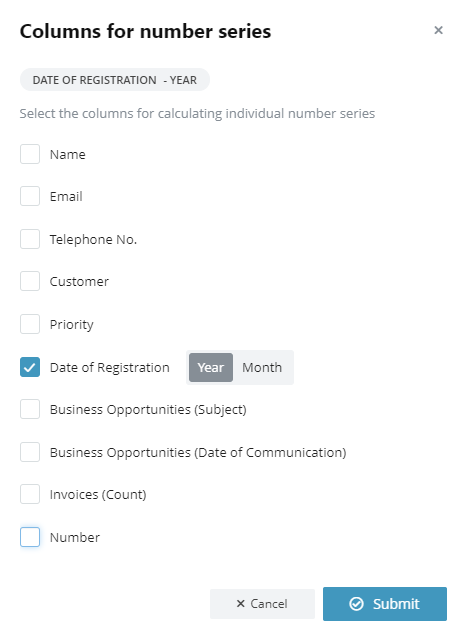This screenshot has height=644, width=469.
Task: Select the Customer checkbox
Action: pos(30,281)
